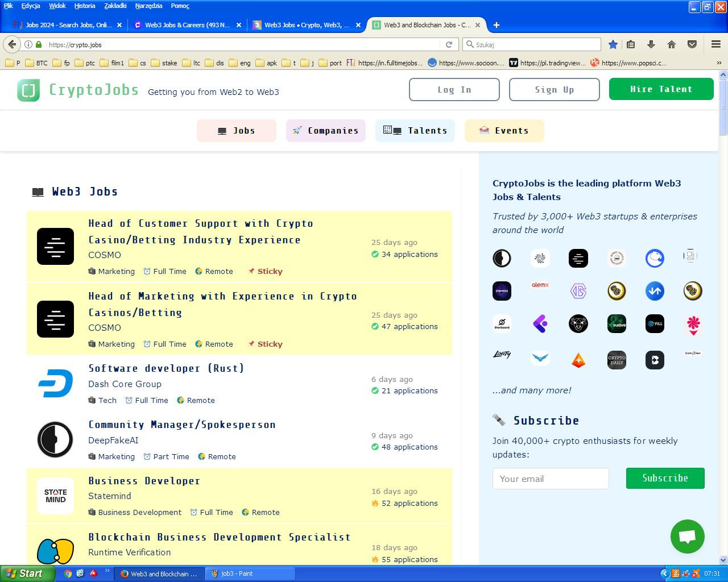Image resolution: width=728 pixels, height=582 pixels.
Task: Click the Starboard company logo
Action: point(502,324)
